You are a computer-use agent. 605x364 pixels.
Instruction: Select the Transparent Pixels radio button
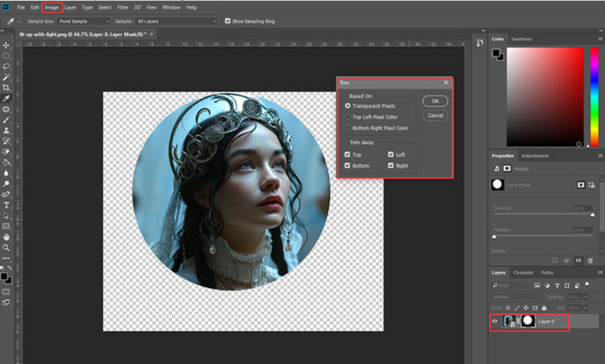[x=347, y=106]
